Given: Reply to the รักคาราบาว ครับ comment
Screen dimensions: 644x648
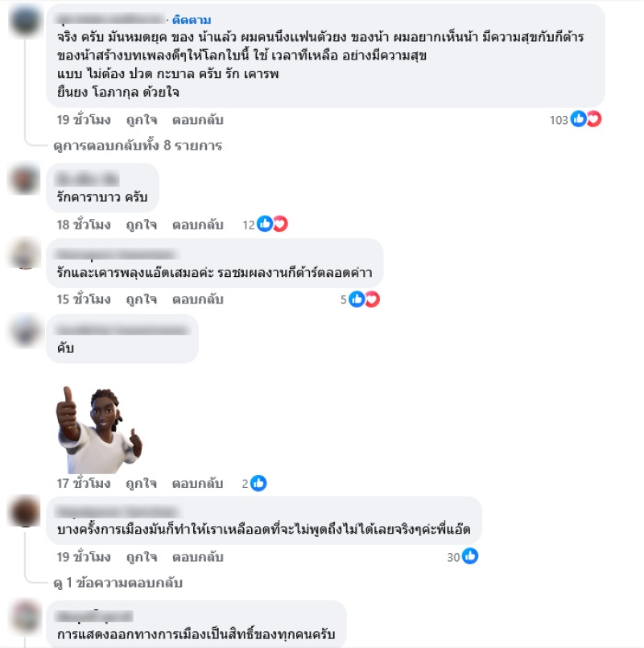Looking at the screenshot, I should click(x=197, y=225).
